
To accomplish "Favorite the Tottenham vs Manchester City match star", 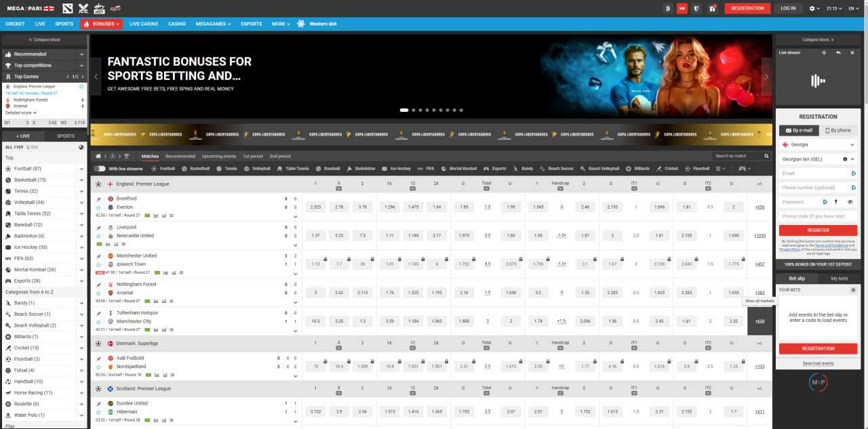I will [x=98, y=321].
